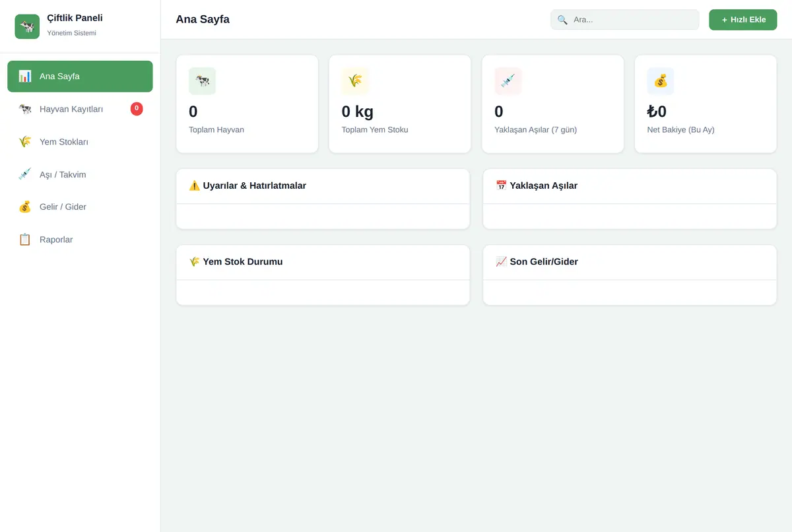Viewport: 792px width, 532px height.
Task: Open Yem Stokları from the sidebar
Action: pos(80,141)
